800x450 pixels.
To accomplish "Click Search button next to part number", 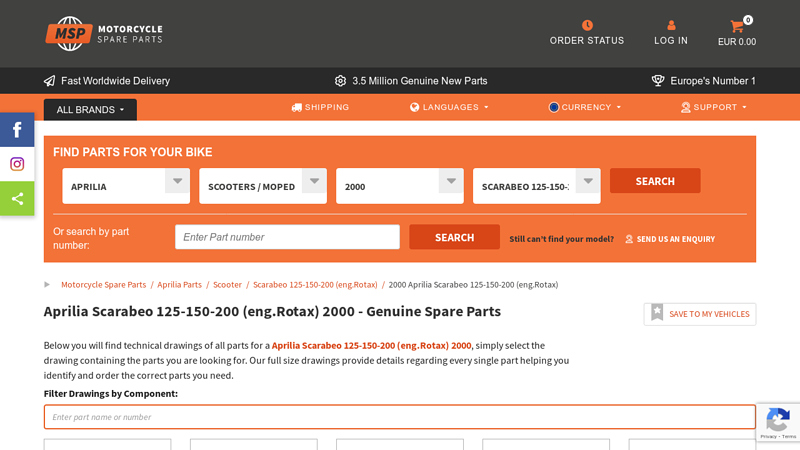I will [x=454, y=237].
